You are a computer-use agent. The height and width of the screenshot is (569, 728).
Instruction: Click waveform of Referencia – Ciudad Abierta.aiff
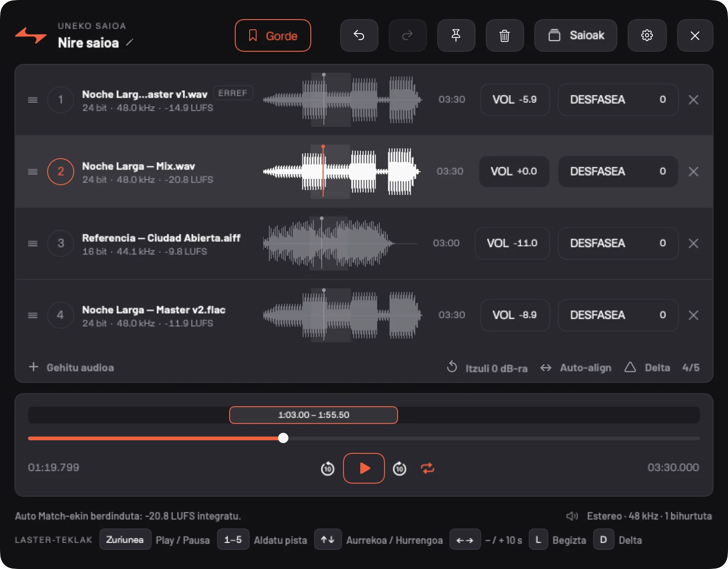pos(341,243)
